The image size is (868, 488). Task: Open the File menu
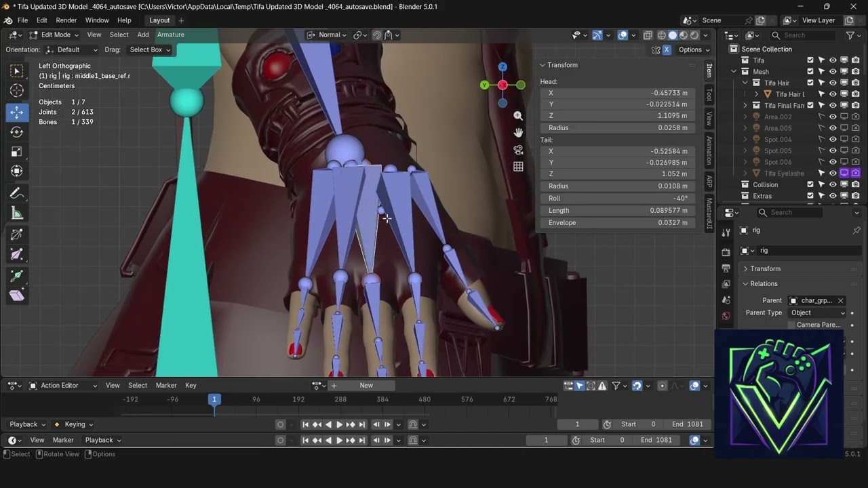point(22,20)
